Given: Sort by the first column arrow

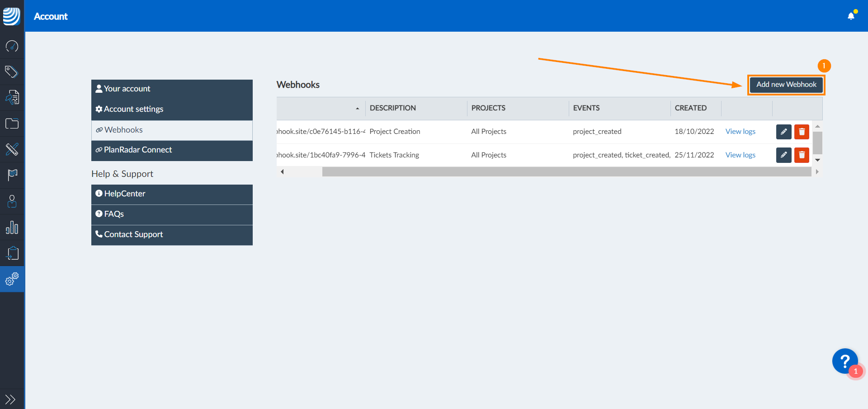Looking at the screenshot, I should coord(357,109).
